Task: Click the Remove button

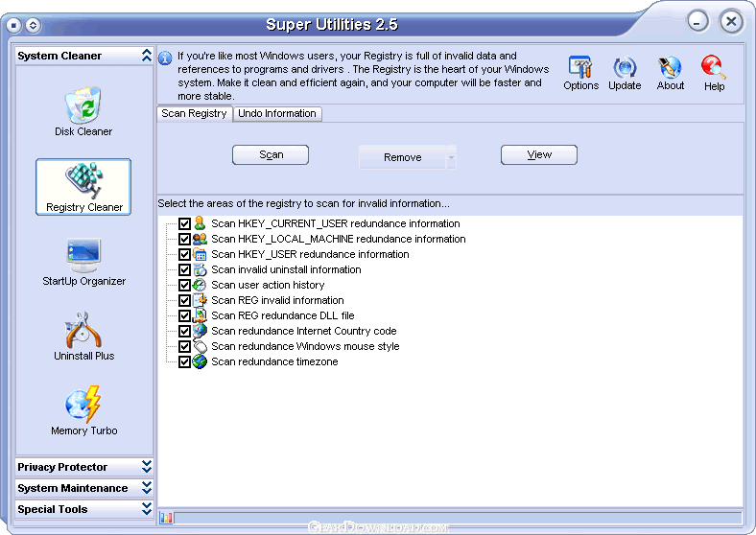Action: [403, 157]
